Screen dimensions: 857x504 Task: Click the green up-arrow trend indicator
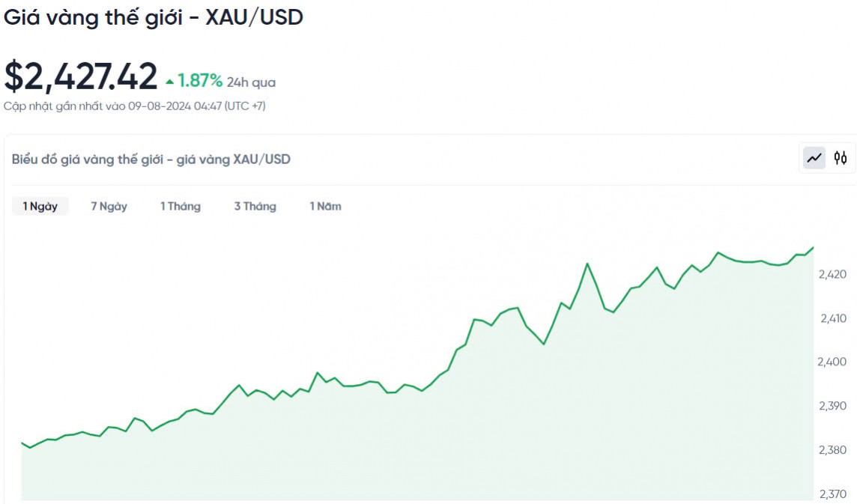[170, 82]
